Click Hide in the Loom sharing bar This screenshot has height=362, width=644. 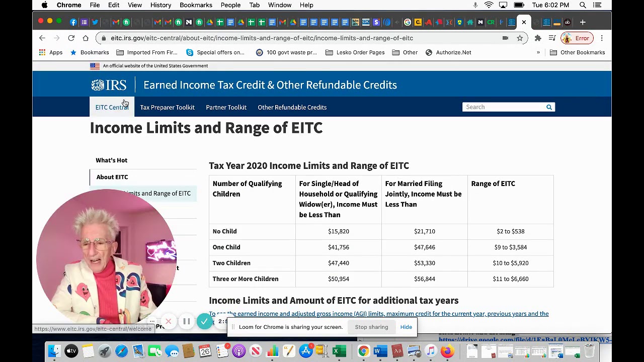coord(406,327)
